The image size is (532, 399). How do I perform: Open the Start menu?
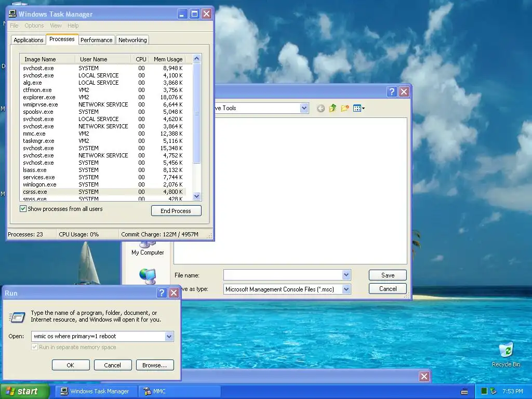point(25,391)
